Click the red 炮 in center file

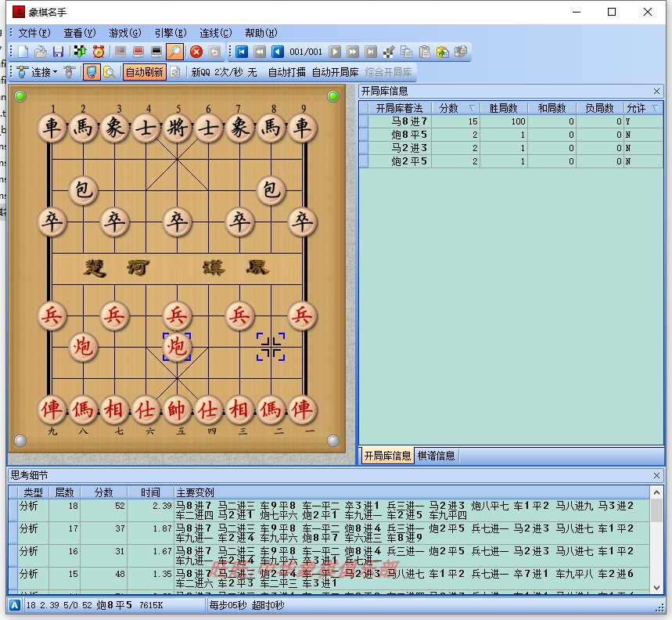(x=177, y=347)
